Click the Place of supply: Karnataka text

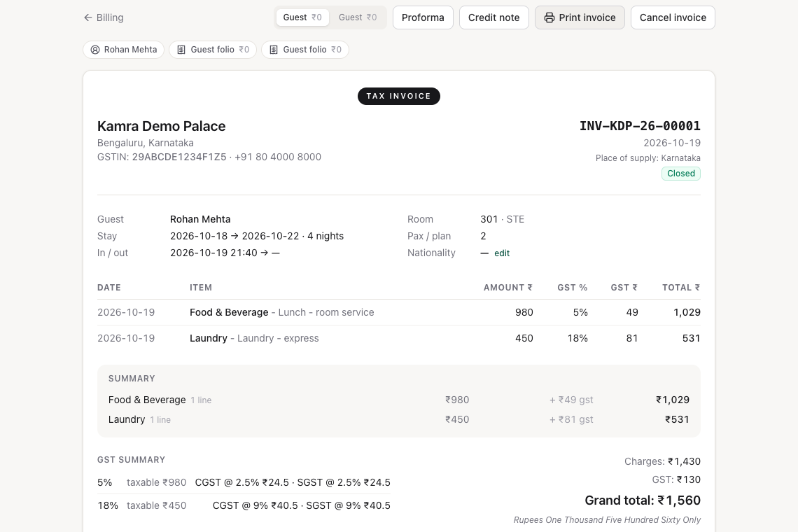click(x=648, y=158)
